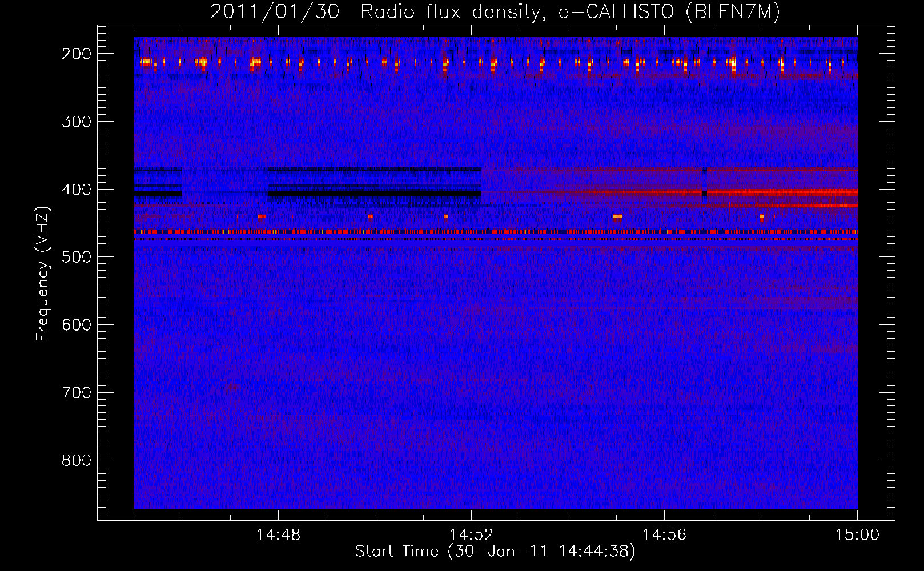Click the 14:52 time tick label
Image resolution: width=924 pixels, height=571 pixels.
471,535
